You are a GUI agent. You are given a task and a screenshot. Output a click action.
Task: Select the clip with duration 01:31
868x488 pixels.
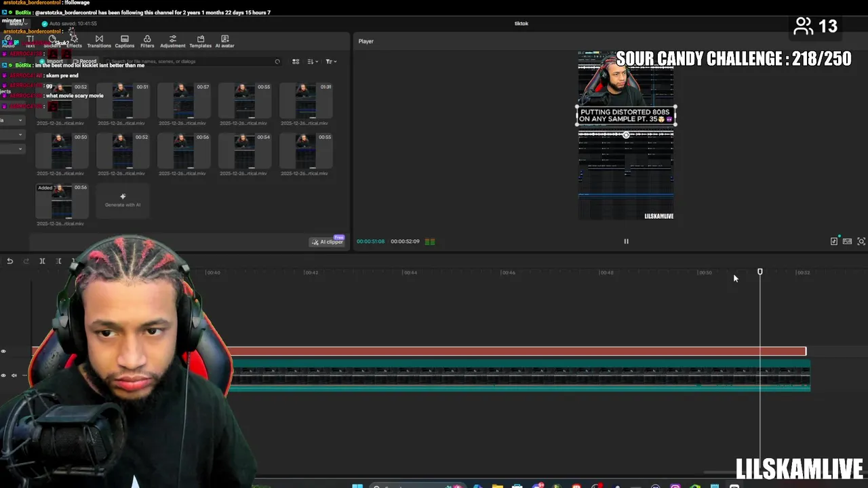coord(306,100)
